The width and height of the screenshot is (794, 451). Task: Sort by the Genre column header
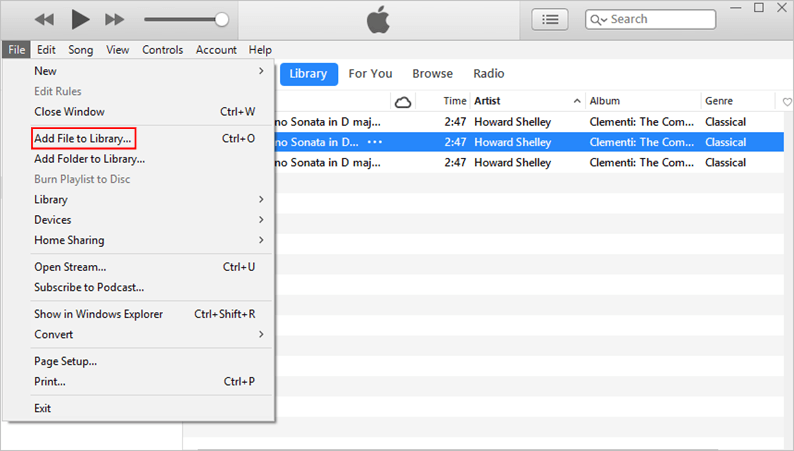coord(719,101)
